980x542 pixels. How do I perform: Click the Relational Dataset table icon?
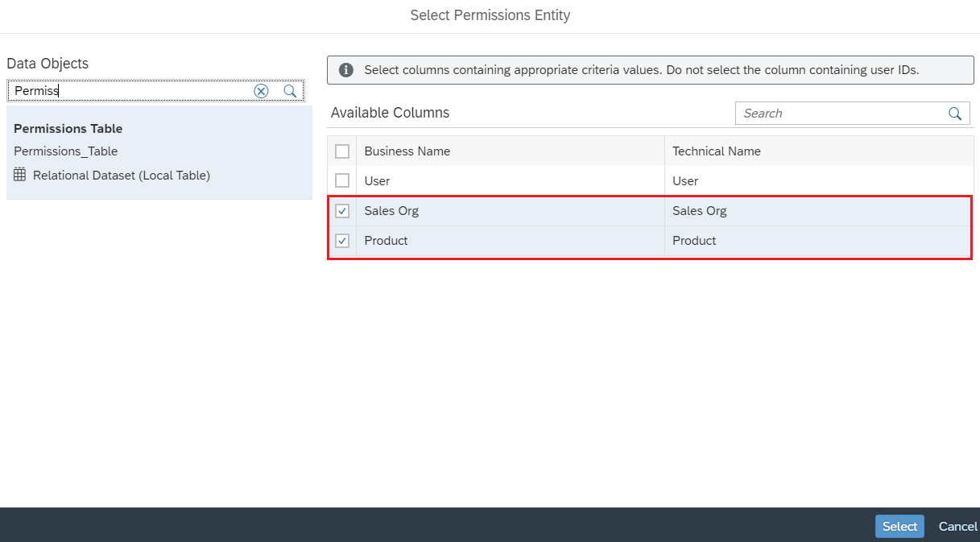point(20,175)
